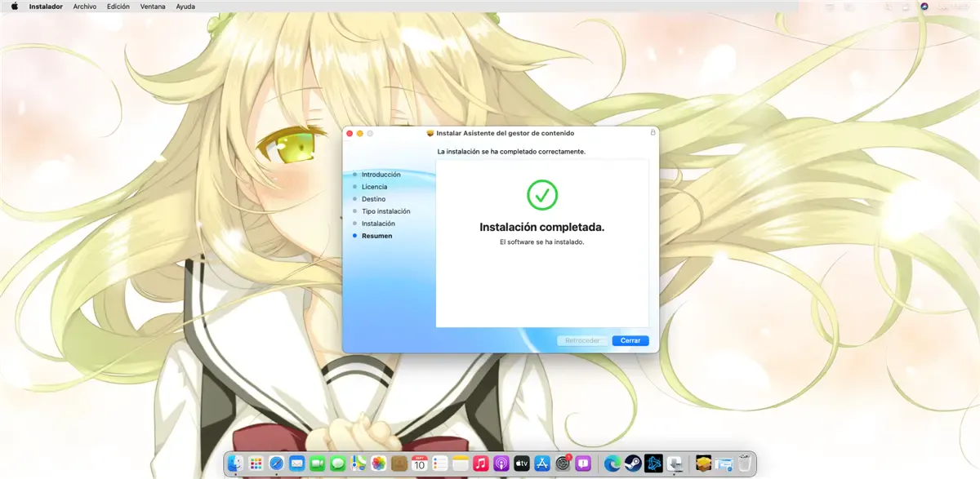Activate Siri from the menu bar
980x479 pixels.
point(924,6)
